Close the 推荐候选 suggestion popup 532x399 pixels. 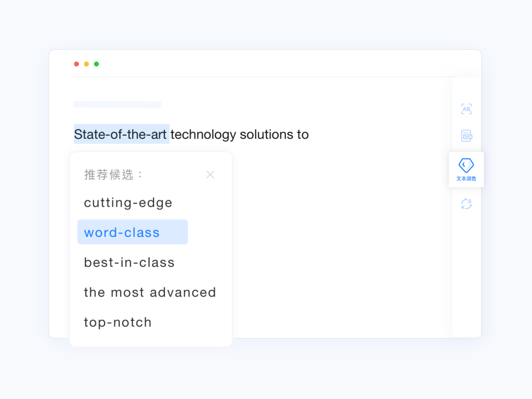(x=210, y=174)
